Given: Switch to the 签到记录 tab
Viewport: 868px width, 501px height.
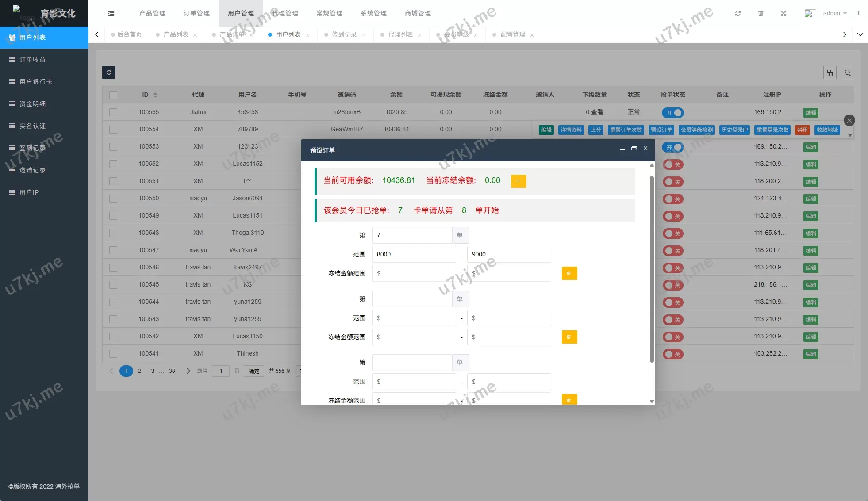Looking at the screenshot, I should coord(344,34).
